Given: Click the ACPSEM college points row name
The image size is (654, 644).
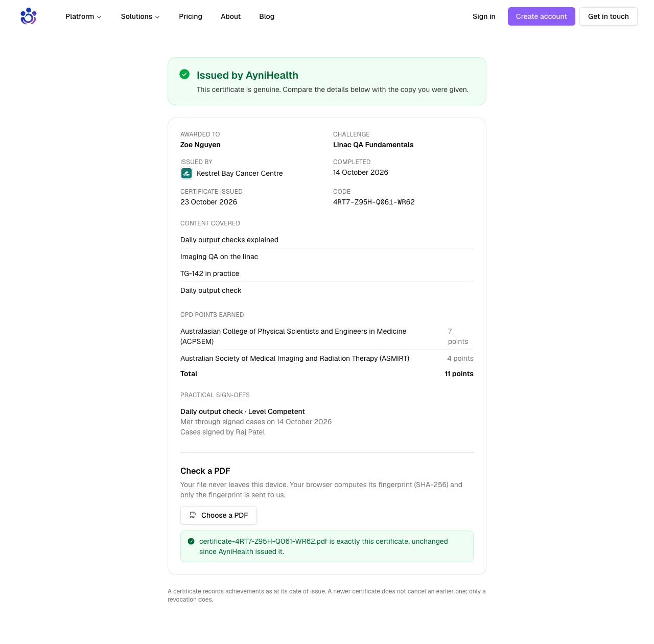Looking at the screenshot, I should (293, 336).
